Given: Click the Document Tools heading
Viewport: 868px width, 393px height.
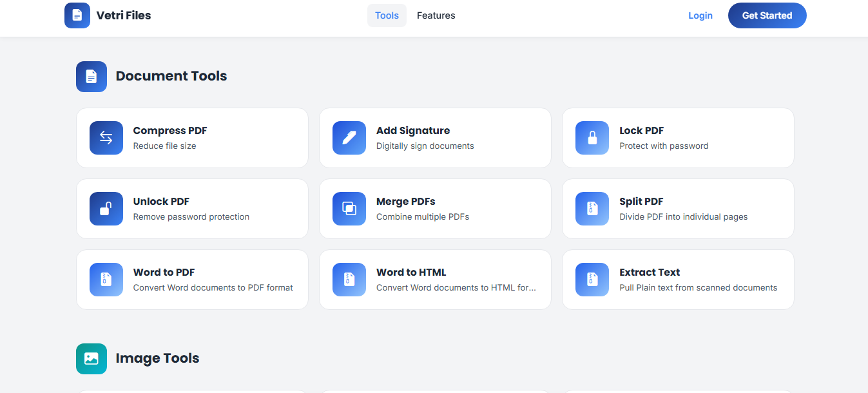Looking at the screenshot, I should coord(171,76).
